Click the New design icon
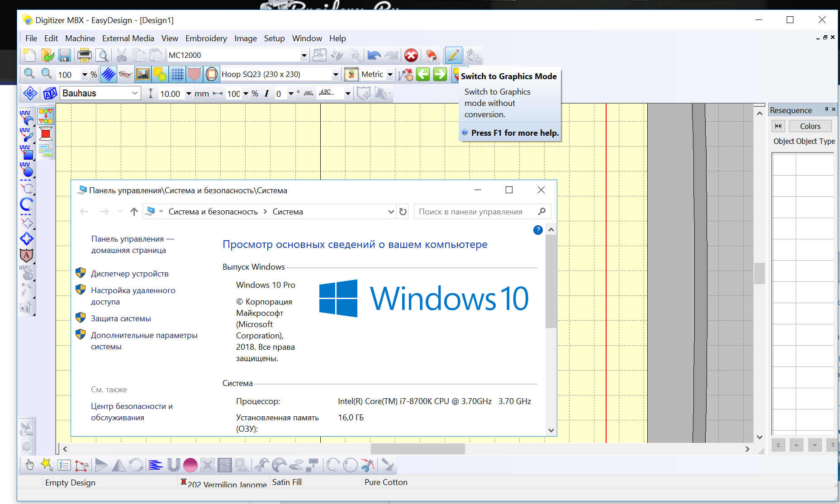 (29, 55)
